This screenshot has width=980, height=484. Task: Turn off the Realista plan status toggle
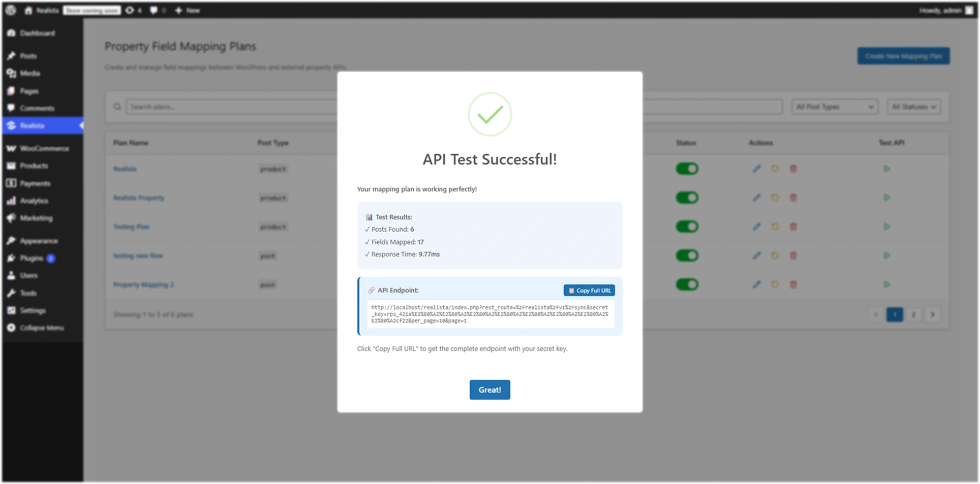click(x=686, y=169)
